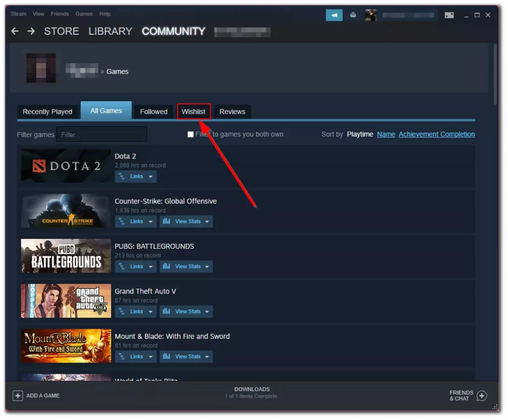The height and width of the screenshot is (420, 508).
Task: Open the Reviews tab
Action: [232, 112]
